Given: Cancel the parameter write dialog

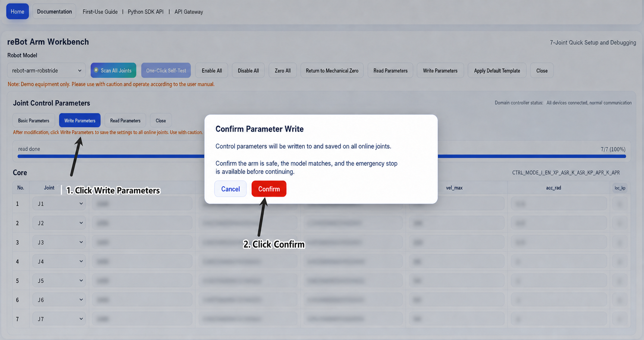Looking at the screenshot, I should coord(230,189).
